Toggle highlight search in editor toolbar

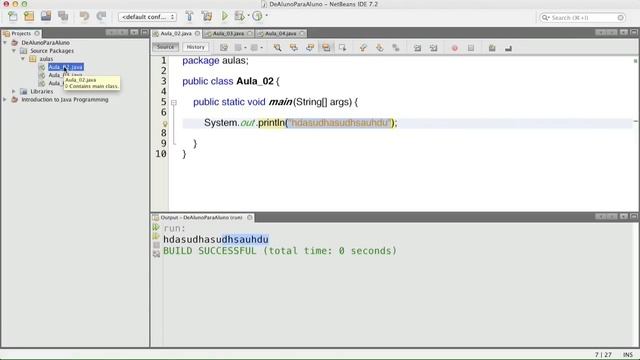click(x=326, y=48)
